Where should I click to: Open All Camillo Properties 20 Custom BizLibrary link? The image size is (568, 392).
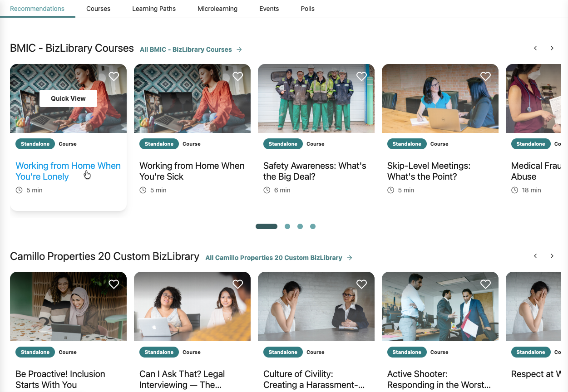[x=278, y=258]
